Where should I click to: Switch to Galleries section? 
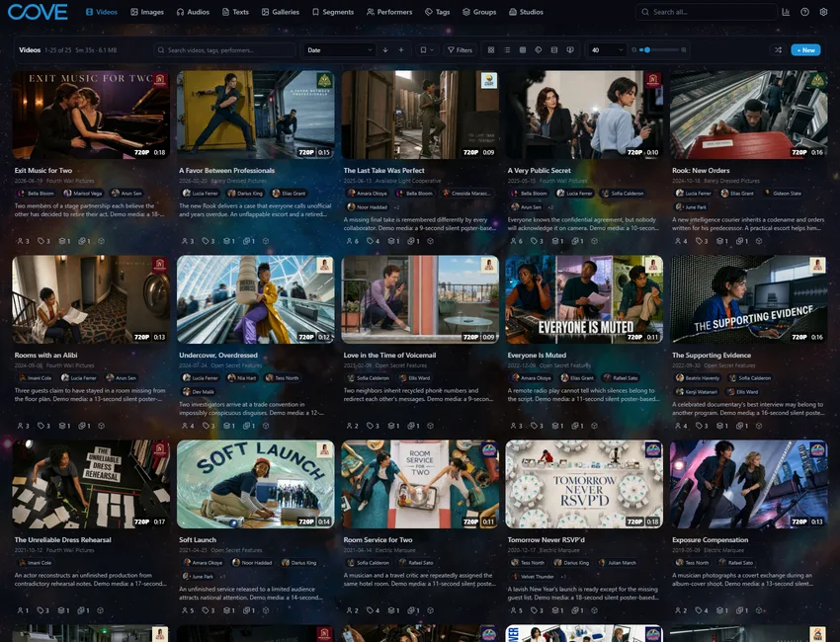(x=281, y=12)
